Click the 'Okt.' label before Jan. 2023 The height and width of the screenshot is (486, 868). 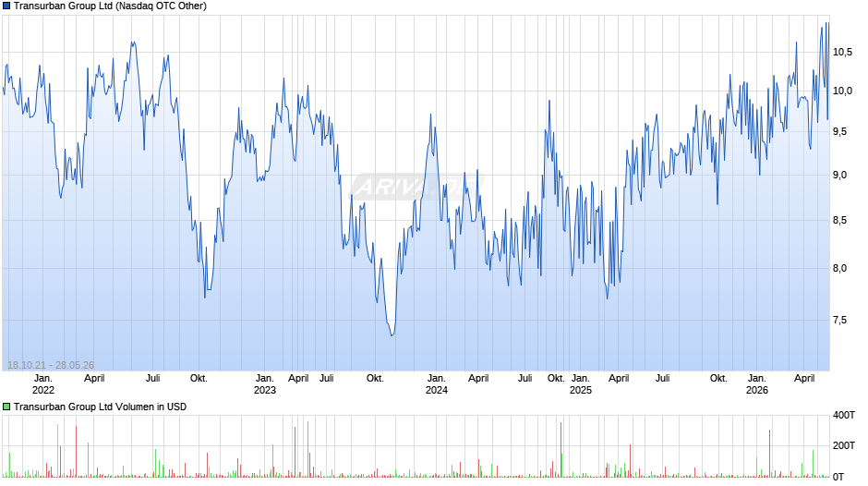199,379
